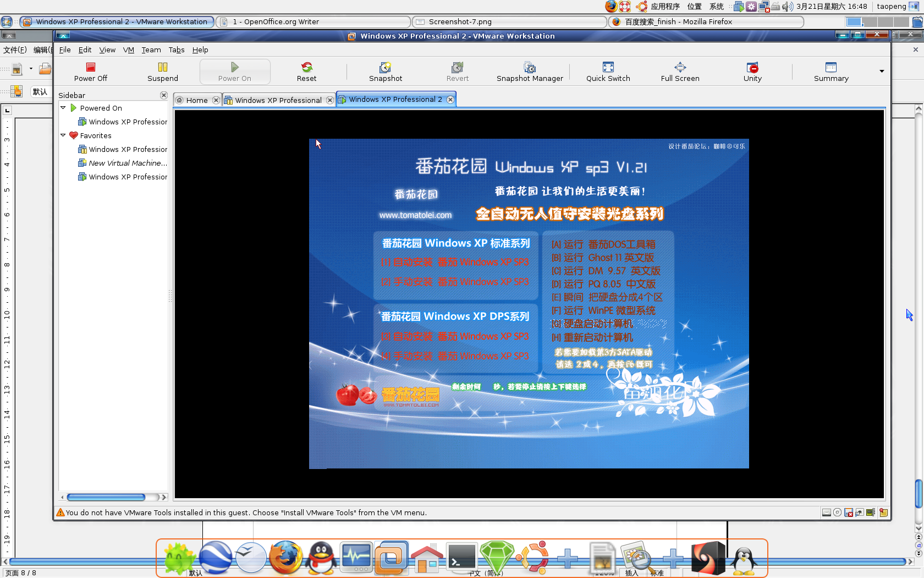The width and height of the screenshot is (924, 578).
Task: Switch to Mozilla Firefox taskbar window
Action: [x=706, y=21]
